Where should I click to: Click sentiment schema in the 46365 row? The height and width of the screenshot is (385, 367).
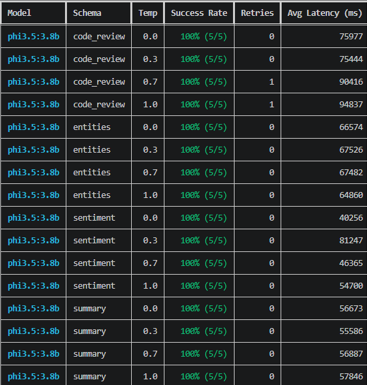coord(94,263)
